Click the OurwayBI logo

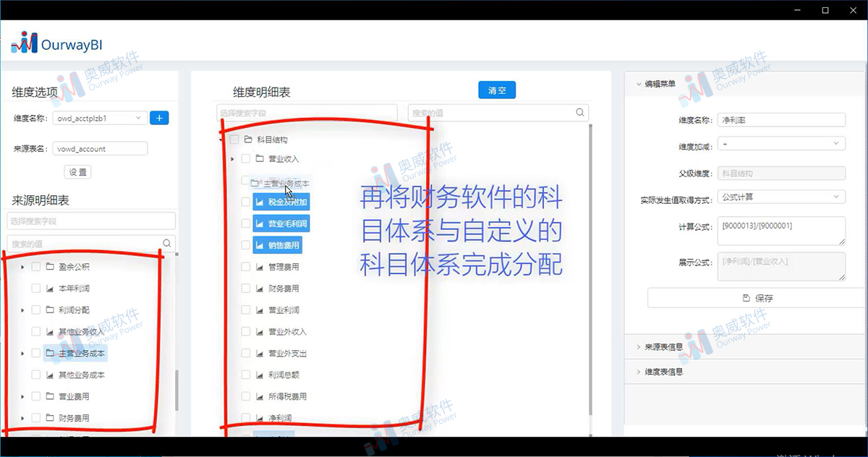(56, 43)
